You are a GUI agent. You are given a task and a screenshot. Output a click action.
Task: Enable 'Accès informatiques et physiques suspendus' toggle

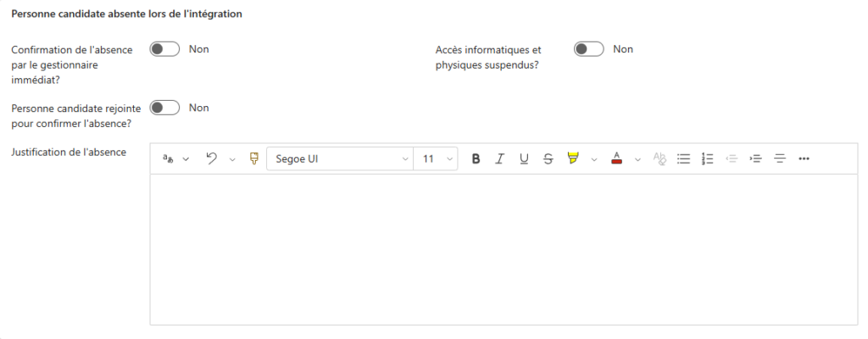tap(589, 49)
